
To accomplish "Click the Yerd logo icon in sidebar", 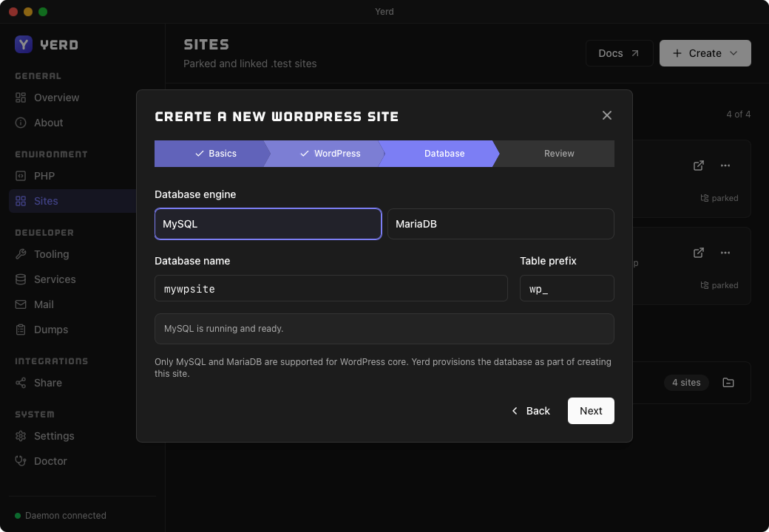I will tap(24, 44).
